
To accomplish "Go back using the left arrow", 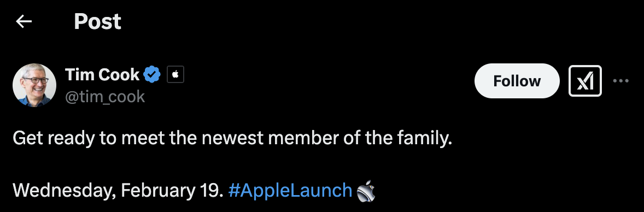I will (x=24, y=22).
